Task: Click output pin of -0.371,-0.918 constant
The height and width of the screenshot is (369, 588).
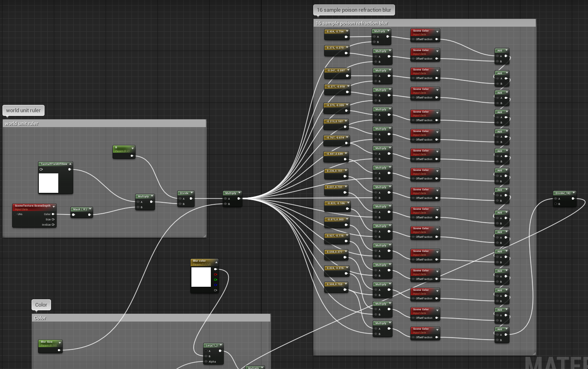Action: point(347,92)
